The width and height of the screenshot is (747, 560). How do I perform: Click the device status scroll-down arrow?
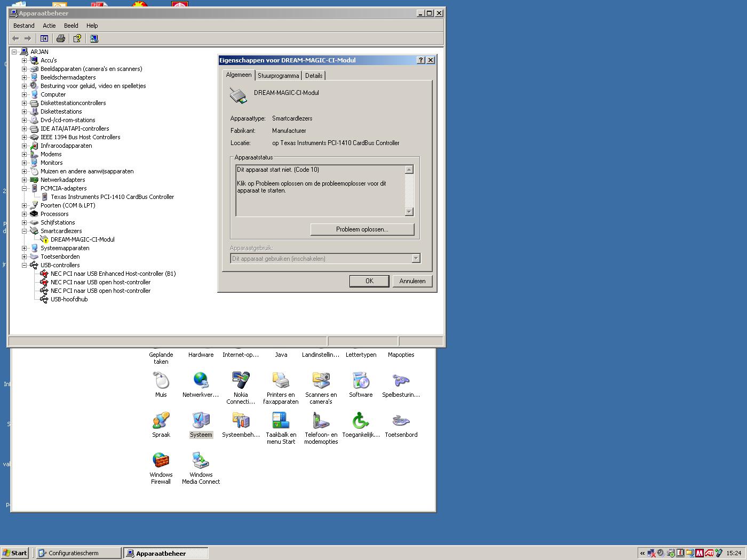pyautogui.click(x=409, y=212)
